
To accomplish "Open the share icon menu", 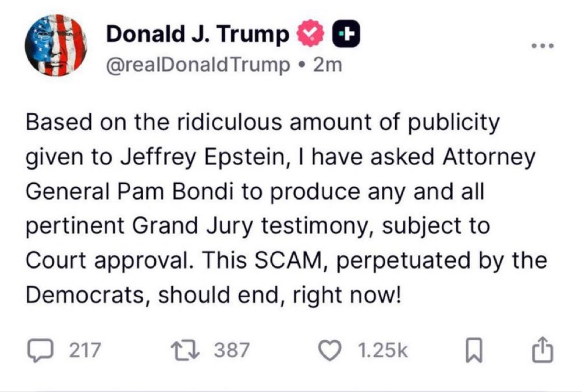I will [542, 350].
